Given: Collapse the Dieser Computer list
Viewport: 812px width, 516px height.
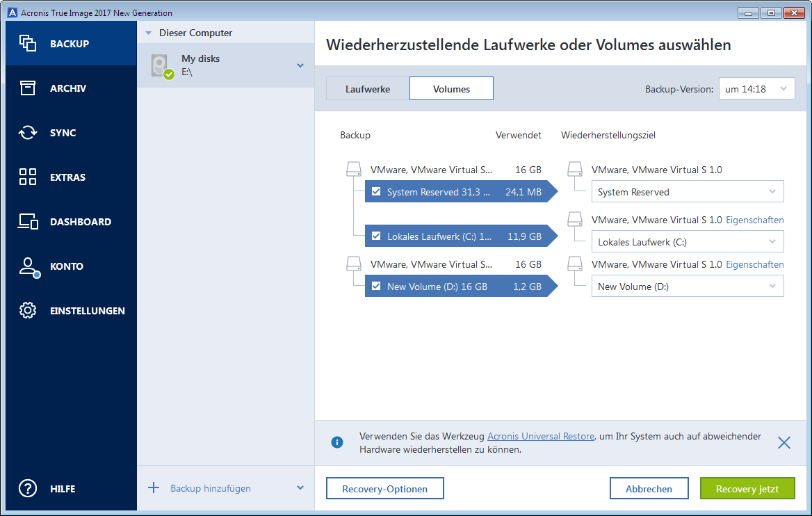Looking at the screenshot, I should pyautogui.click(x=149, y=33).
